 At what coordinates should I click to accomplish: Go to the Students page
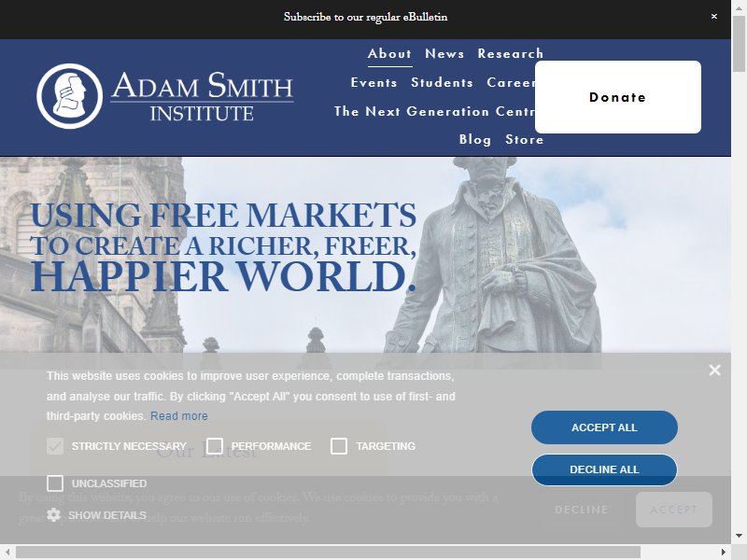442,82
